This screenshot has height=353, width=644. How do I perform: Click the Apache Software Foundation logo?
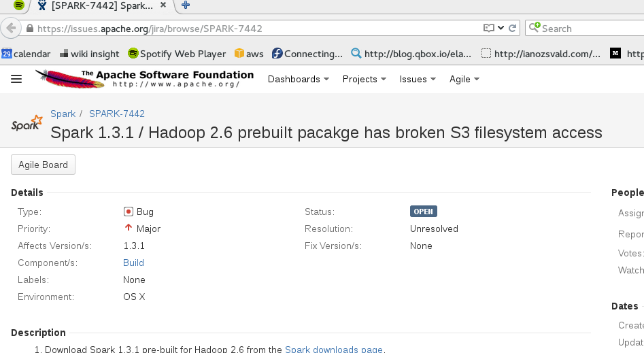point(145,79)
